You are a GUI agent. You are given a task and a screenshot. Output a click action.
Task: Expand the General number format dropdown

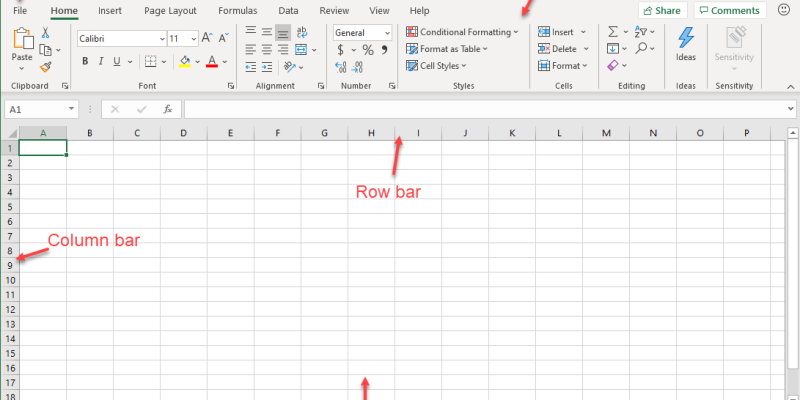tap(362, 33)
